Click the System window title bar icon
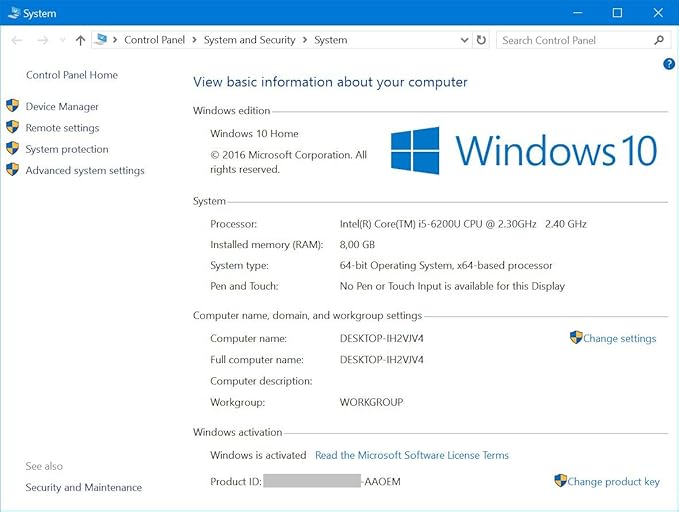Viewport: 679px width, 512px height. point(12,13)
